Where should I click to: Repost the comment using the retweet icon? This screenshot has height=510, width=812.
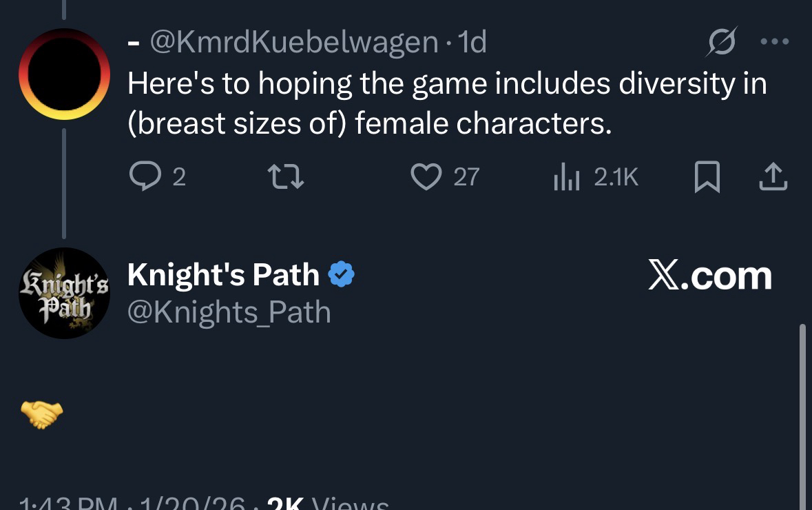285,178
